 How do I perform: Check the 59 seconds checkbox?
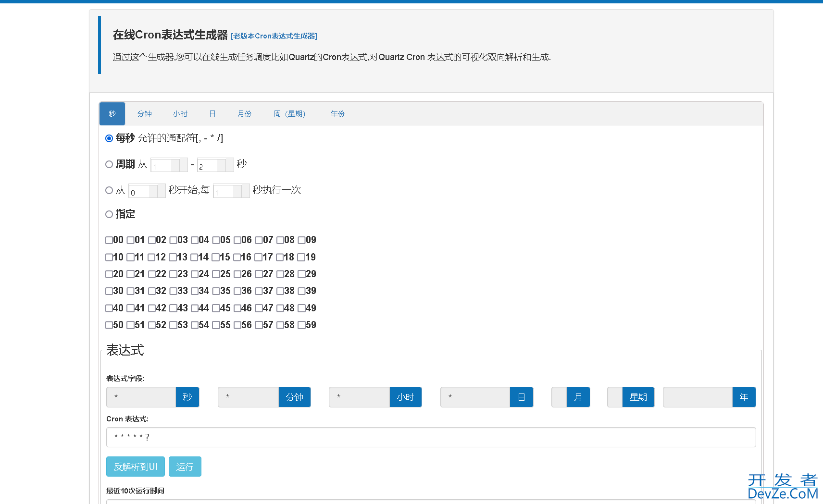click(x=301, y=325)
